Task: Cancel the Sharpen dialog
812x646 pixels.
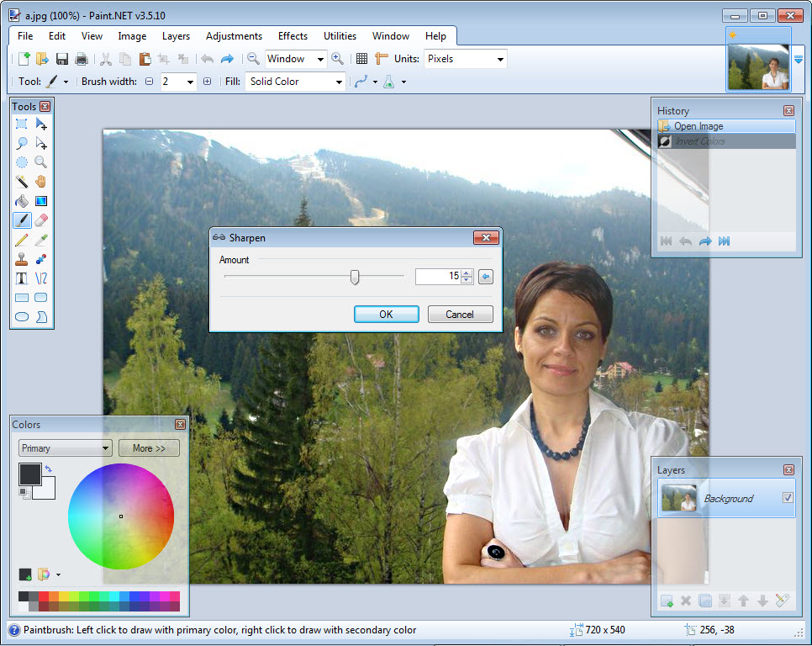Action: [460, 315]
